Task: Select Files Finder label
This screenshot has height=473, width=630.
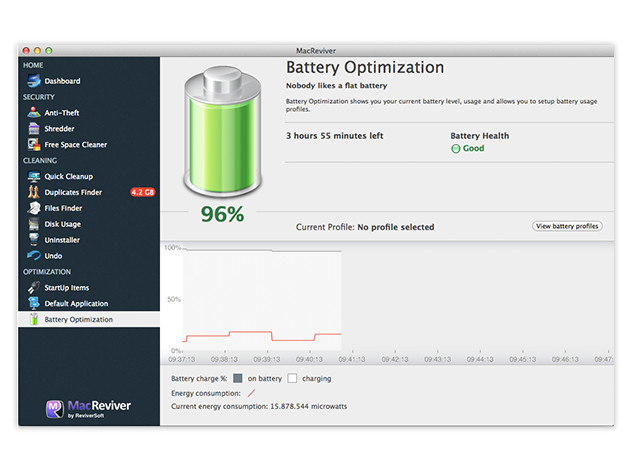Action: [x=63, y=208]
